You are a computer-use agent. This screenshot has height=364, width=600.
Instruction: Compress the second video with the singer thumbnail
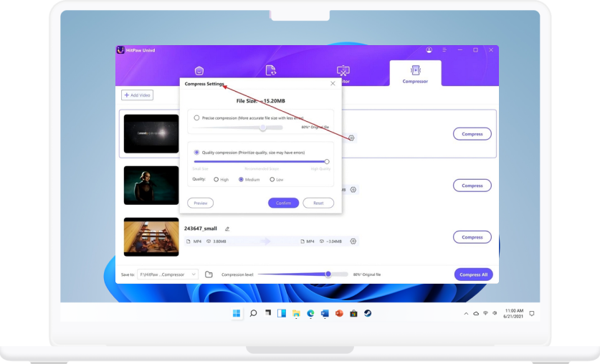coord(472,186)
